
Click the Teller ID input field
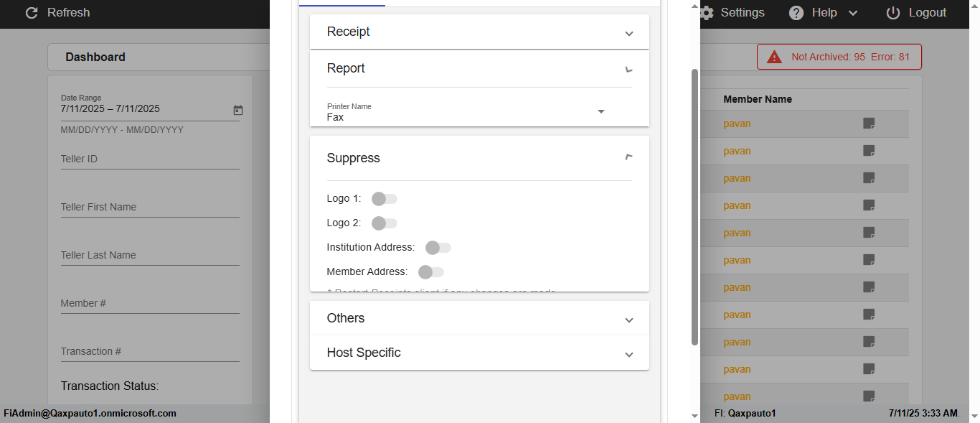pos(150,159)
